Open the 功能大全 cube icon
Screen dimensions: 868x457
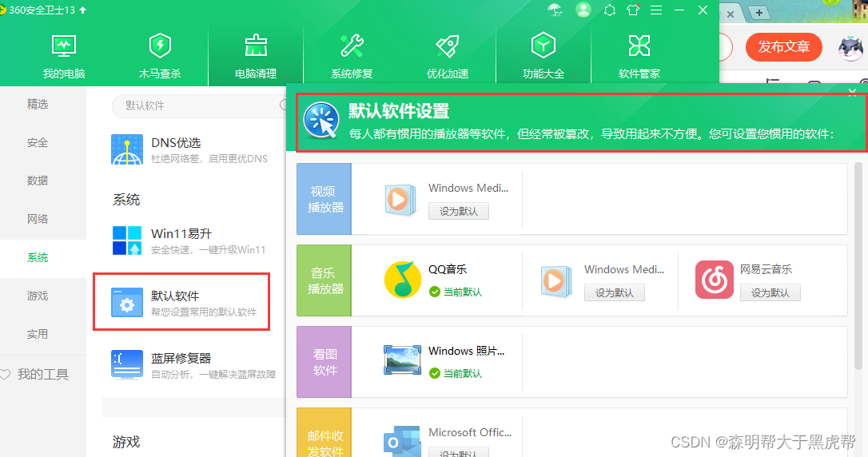pyautogui.click(x=543, y=46)
